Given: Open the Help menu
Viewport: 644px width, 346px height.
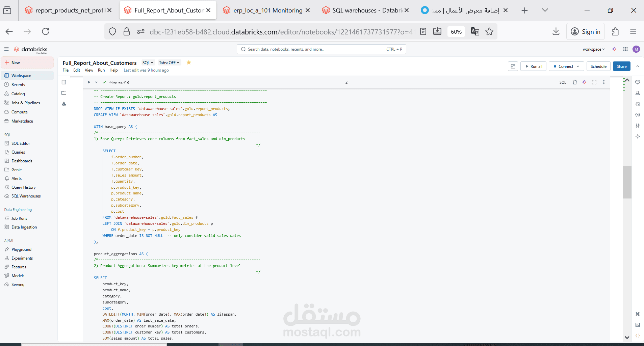Looking at the screenshot, I should pyautogui.click(x=113, y=70).
